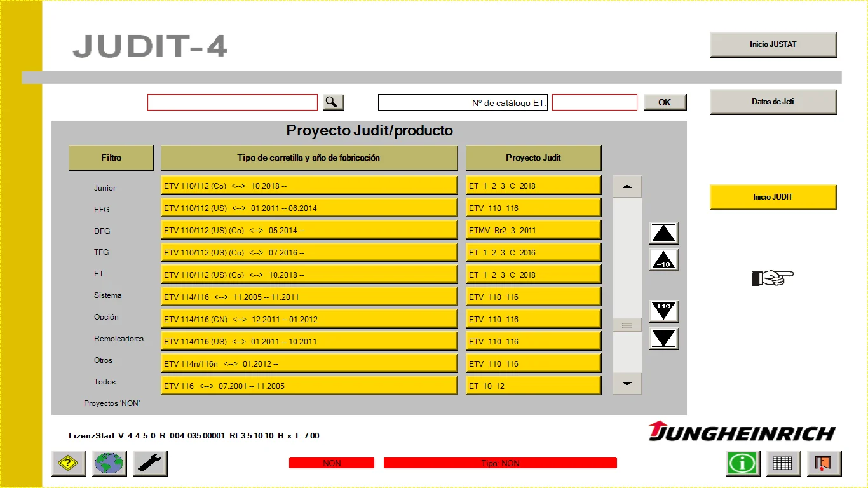Viewport: 868px width, 488px height.
Task: Select the globe language icon
Action: coord(109,463)
